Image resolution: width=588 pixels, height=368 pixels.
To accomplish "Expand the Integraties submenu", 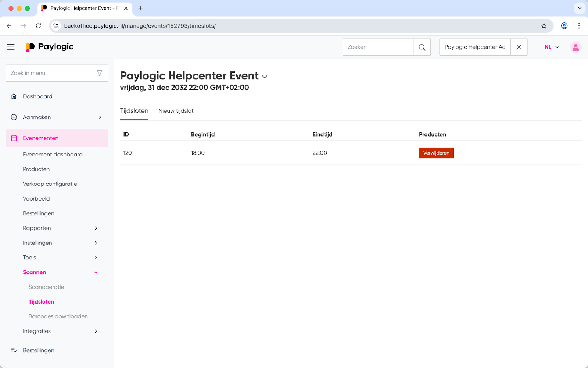I will (x=96, y=331).
